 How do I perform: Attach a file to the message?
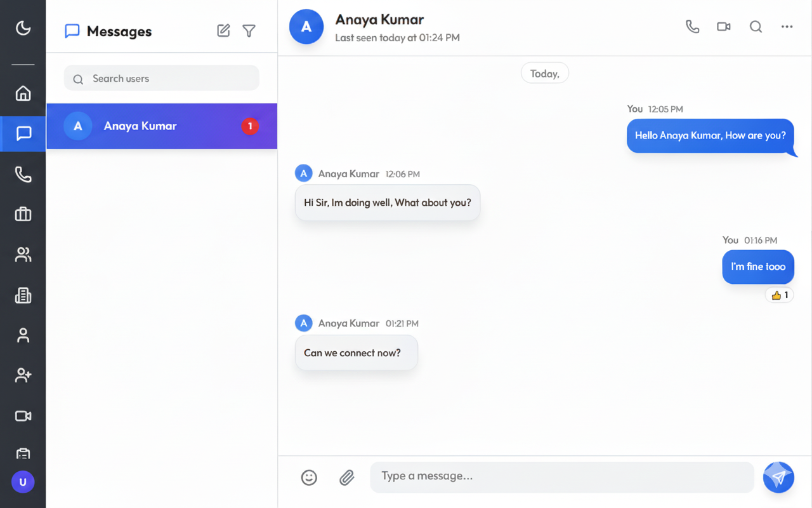(x=346, y=478)
